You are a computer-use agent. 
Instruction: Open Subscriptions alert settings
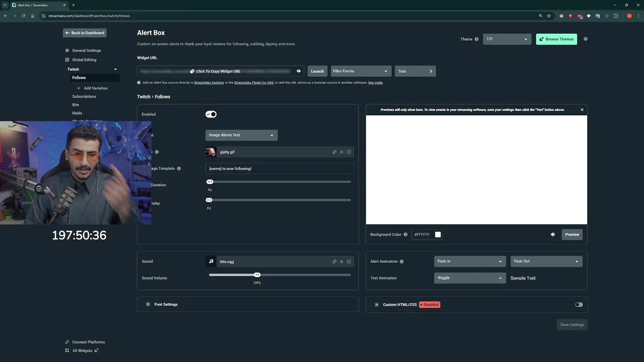point(84,97)
